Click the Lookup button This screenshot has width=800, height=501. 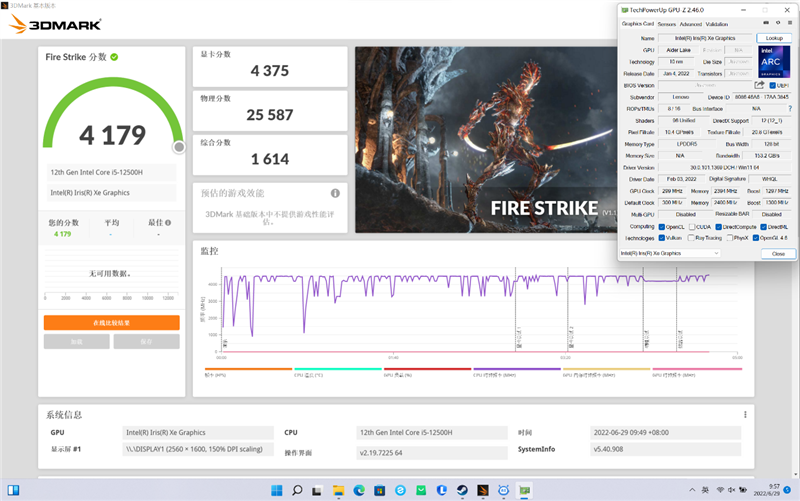(x=774, y=38)
